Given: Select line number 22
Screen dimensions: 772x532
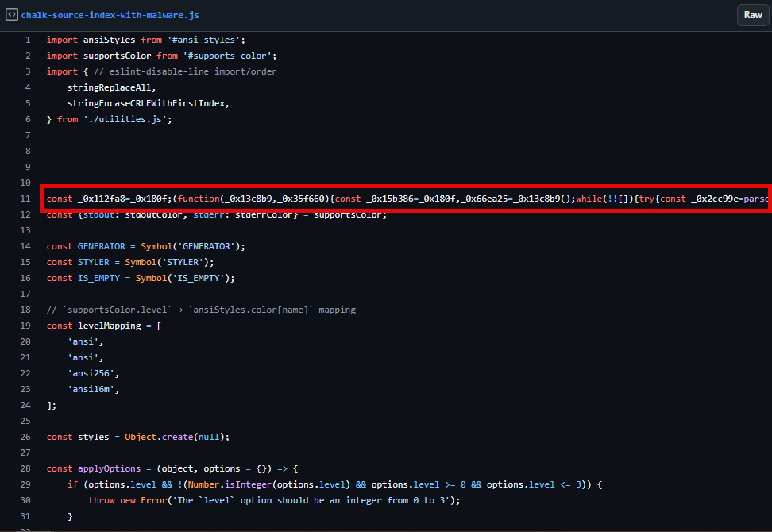Looking at the screenshot, I should point(25,373).
